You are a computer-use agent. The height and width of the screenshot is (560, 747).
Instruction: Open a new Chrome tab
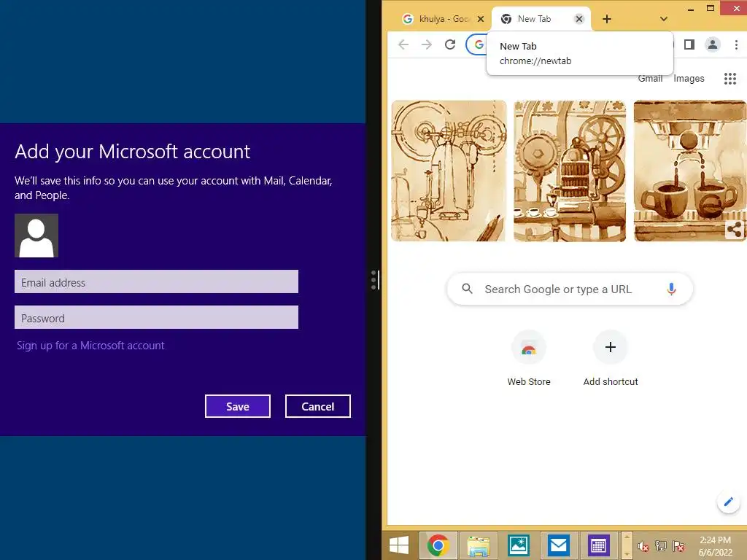pos(606,19)
